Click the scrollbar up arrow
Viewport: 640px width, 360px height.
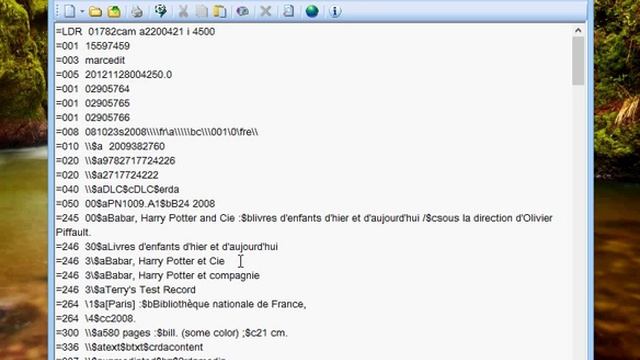(578, 30)
